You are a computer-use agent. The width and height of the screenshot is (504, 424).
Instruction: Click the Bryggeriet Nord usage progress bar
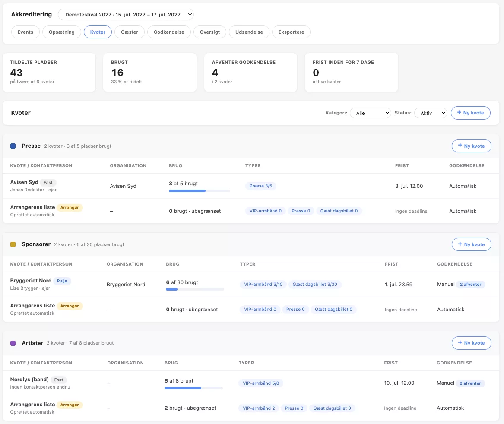tap(195, 289)
